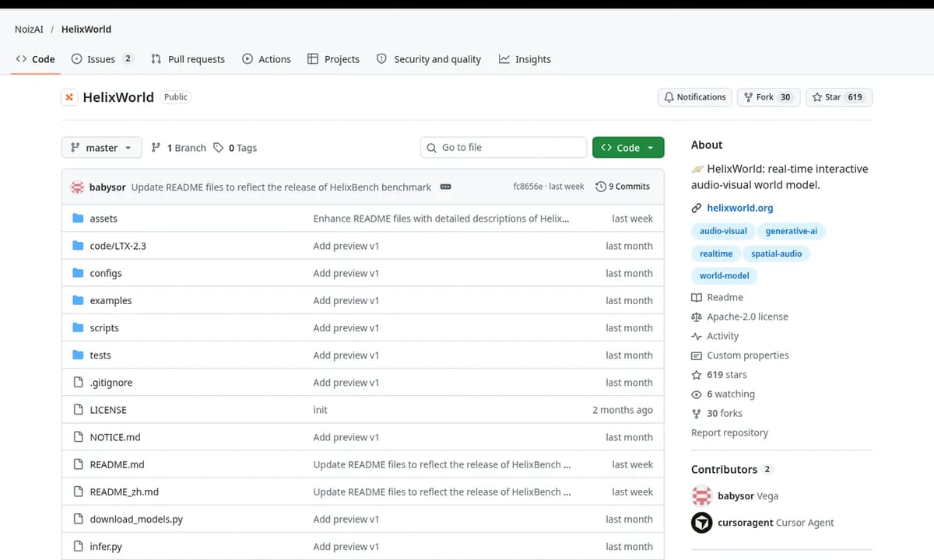Select the spatial-audio topic tag

coord(777,254)
